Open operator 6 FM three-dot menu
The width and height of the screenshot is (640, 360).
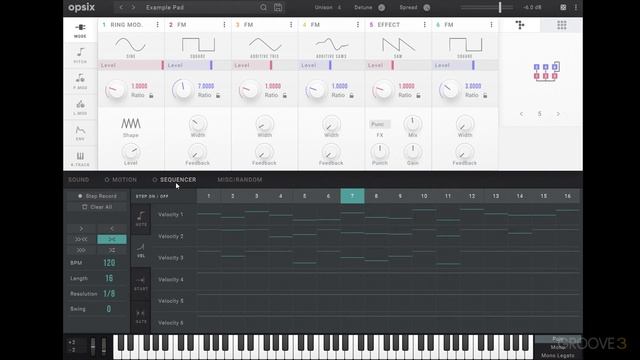pos(491,25)
